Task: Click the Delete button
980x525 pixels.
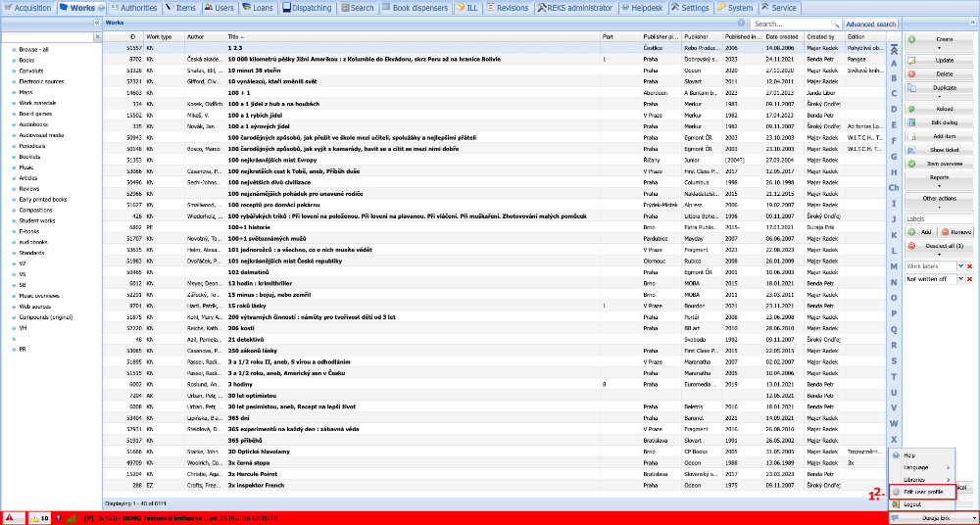Action: 940,73
